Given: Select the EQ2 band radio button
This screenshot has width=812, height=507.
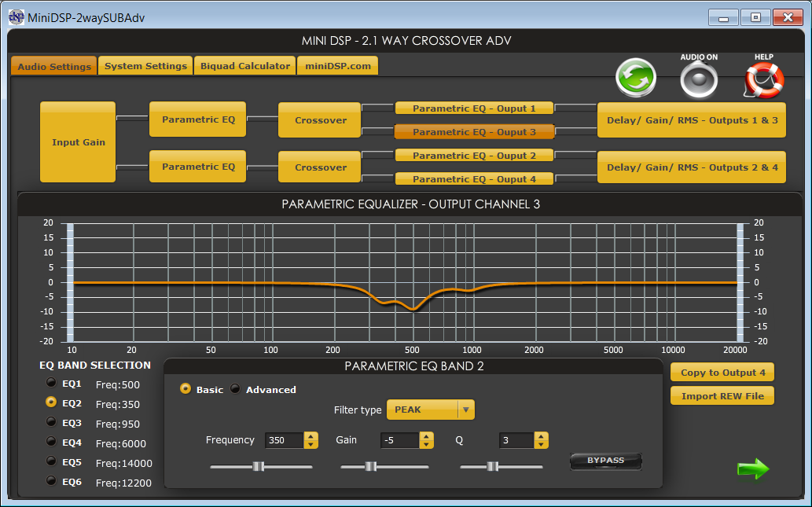Looking at the screenshot, I should coord(51,402).
